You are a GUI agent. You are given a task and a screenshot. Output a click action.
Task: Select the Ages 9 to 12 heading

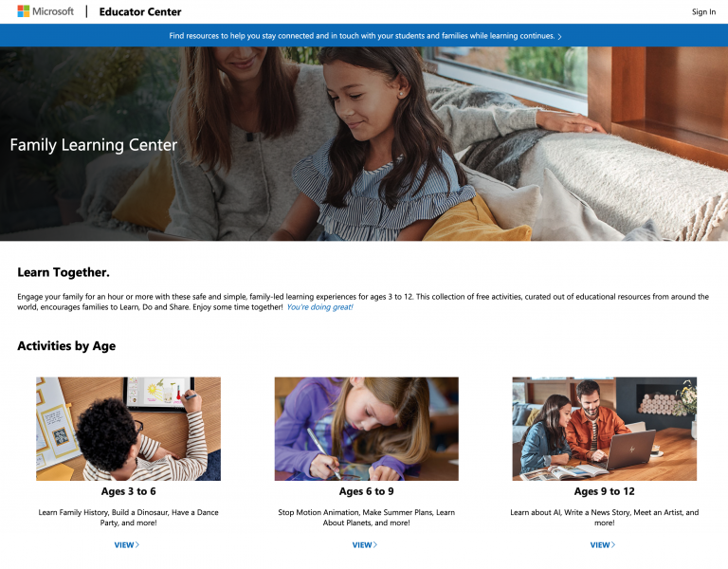(x=604, y=491)
